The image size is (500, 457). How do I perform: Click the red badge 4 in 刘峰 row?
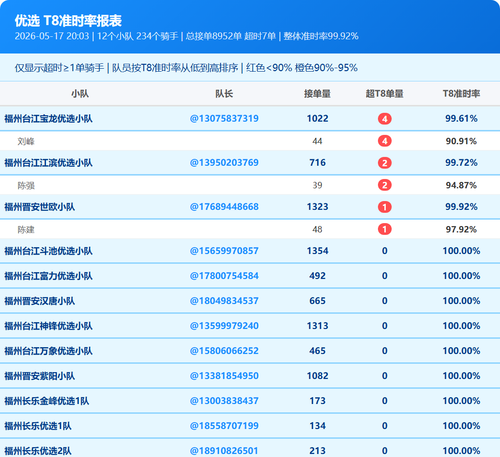[384, 141]
